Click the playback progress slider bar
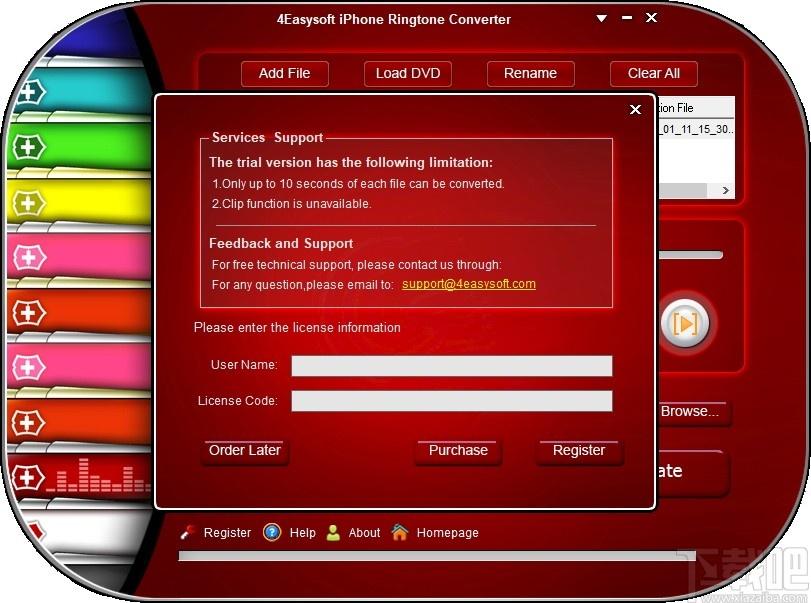 tap(690, 254)
